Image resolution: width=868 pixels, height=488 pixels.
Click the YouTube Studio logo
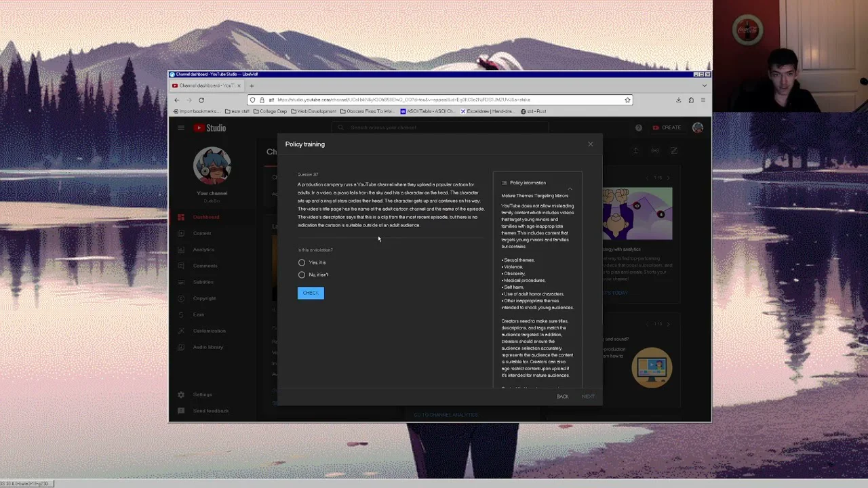[x=210, y=127]
